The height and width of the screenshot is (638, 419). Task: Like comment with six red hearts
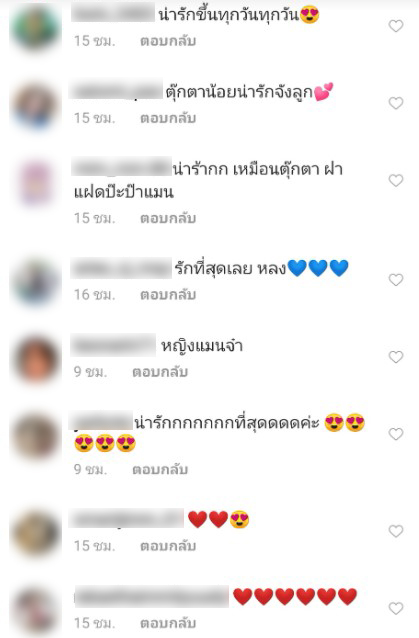tap(396, 608)
